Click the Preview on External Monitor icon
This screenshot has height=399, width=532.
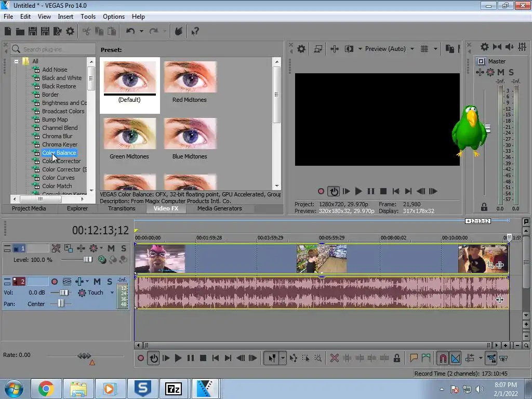tap(318, 49)
